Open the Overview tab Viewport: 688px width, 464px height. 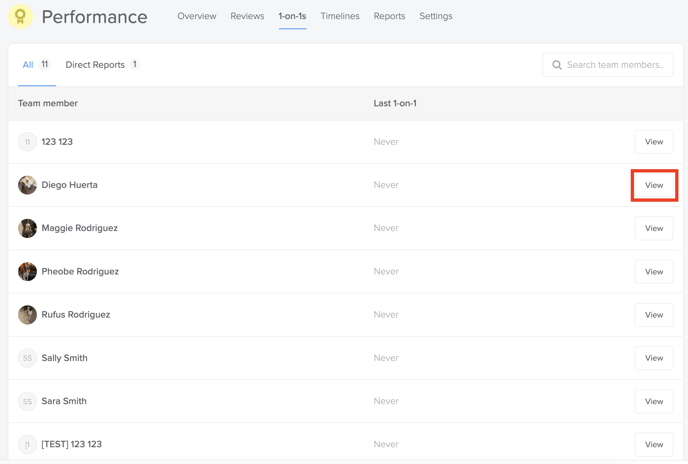(197, 16)
